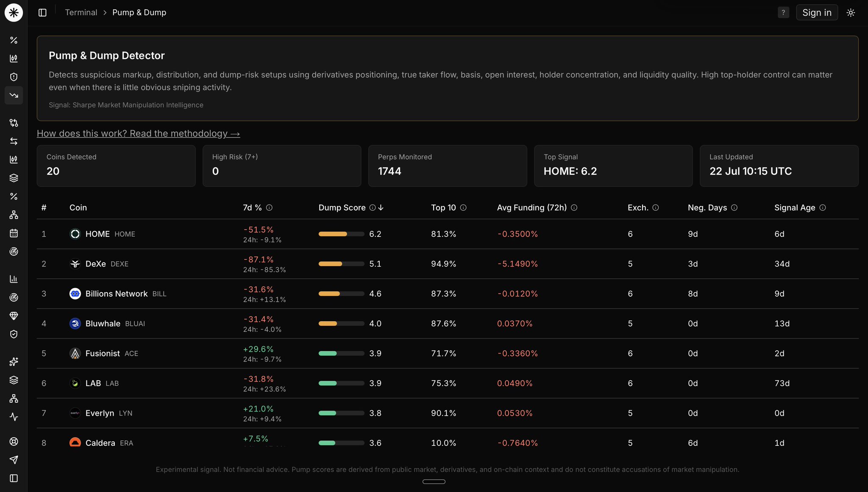The height and width of the screenshot is (492, 868).
Task: Open the calendar sidebar icon
Action: click(14, 233)
